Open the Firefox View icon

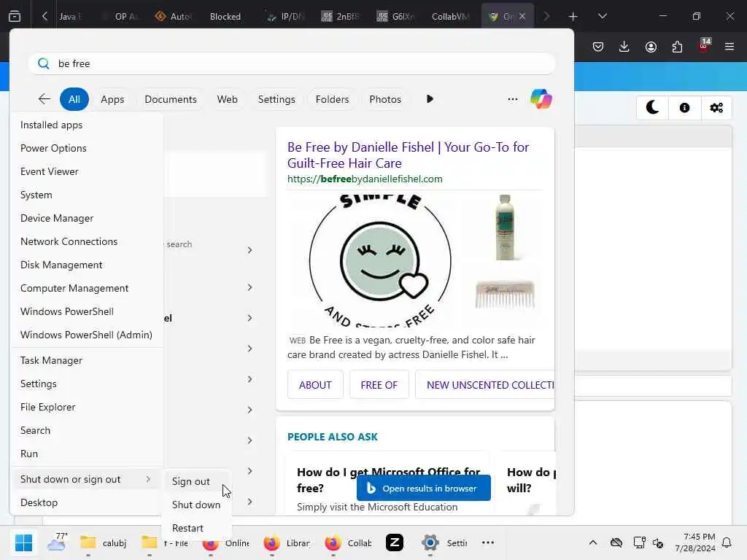pyautogui.click(x=15, y=16)
